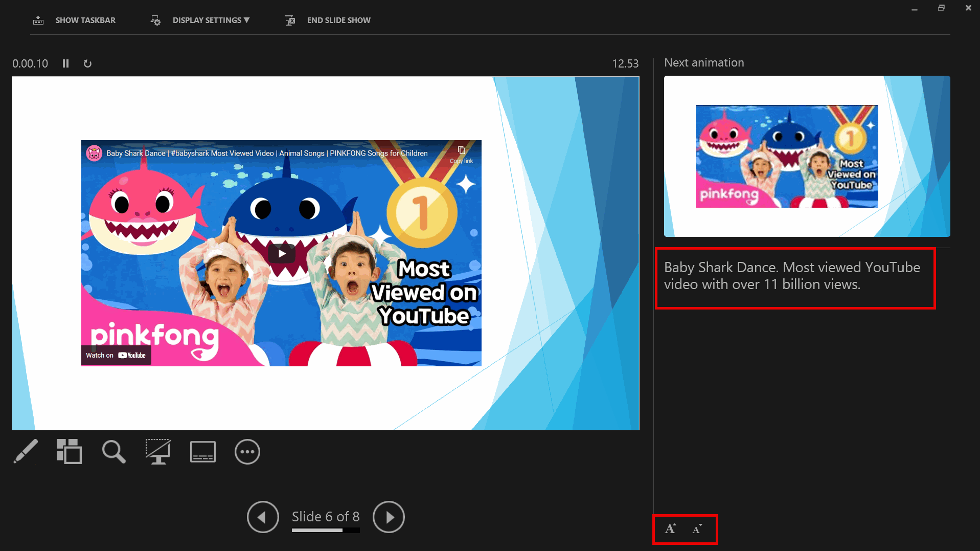This screenshot has width=980, height=551.
Task: Make the notes text larger
Action: pos(670,529)
